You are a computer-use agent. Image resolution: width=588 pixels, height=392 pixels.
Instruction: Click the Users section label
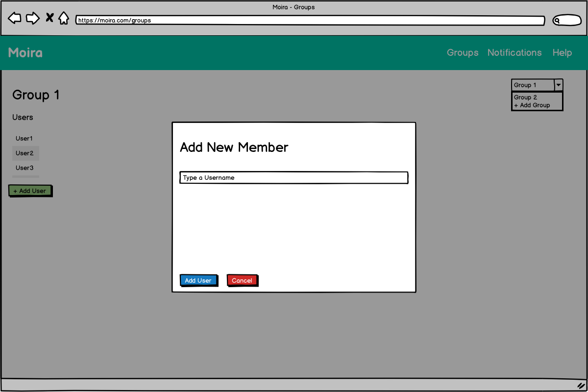point(23,117)
